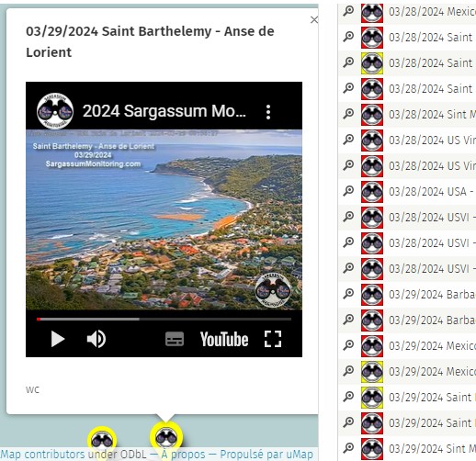Zoom to the 03/28/2024 USA feature
This screenshot has width=476, height=461.
pos(348,191)
